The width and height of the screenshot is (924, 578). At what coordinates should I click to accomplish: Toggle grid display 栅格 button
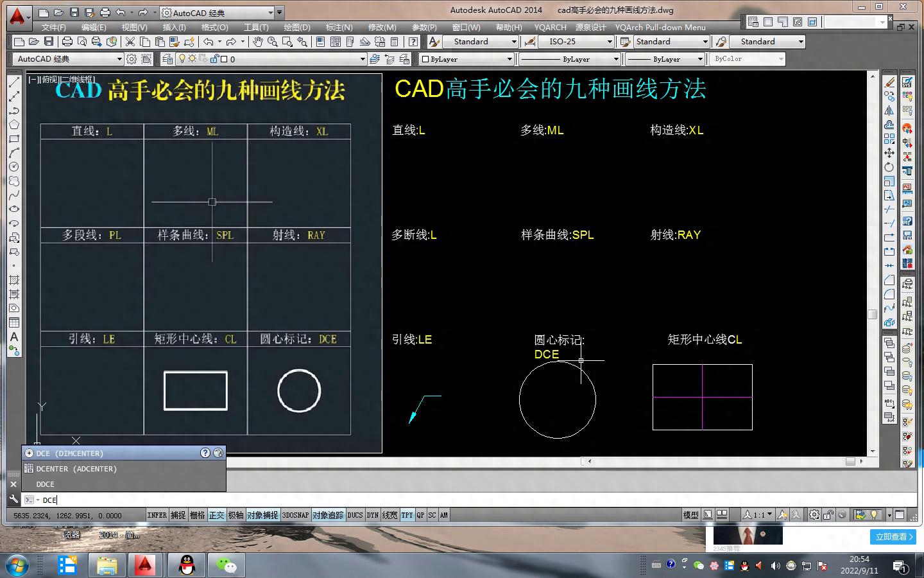tap(197, 515)
